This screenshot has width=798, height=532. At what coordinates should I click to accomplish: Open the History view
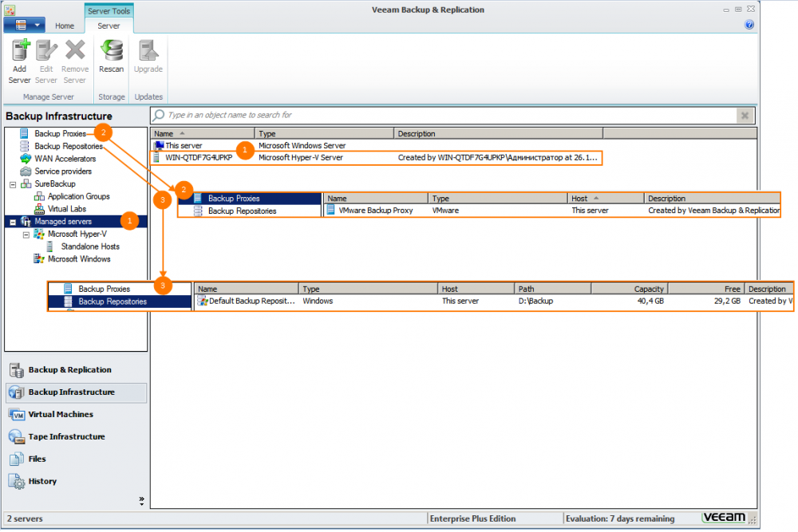pyautogui.click(x=76, y=482)
